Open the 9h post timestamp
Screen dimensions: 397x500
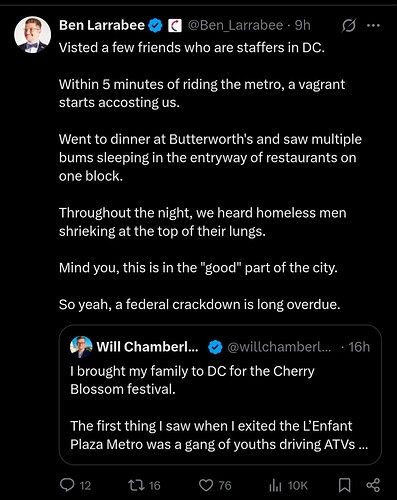pos(303,25)
